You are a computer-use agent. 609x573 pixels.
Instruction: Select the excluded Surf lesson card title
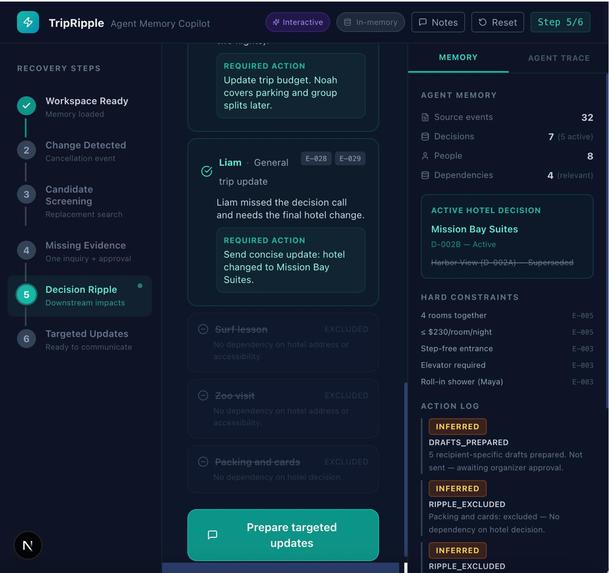(241, 329)
